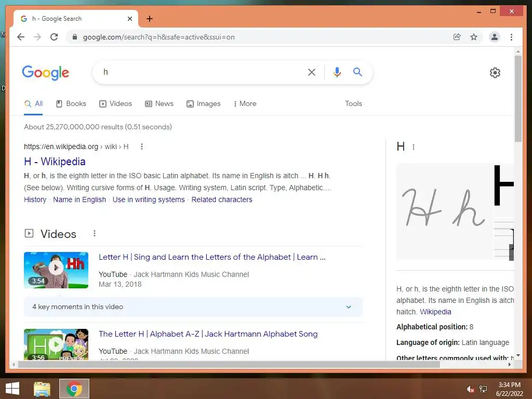Play the 3:56 Alphabet Song thumbnail
The image size is (532, 399).
(x=56, y=344)
